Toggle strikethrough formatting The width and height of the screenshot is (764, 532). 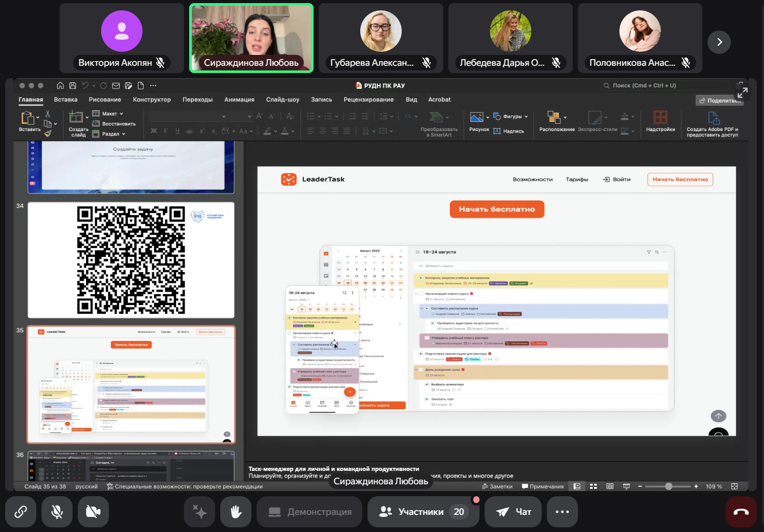(190, 131)
